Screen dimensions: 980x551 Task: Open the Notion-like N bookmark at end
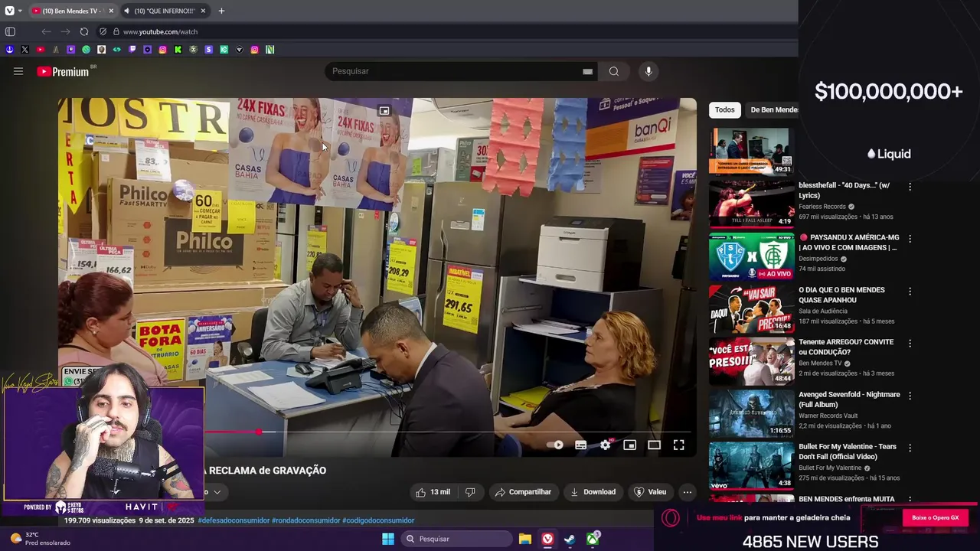[x=269, y=50]
